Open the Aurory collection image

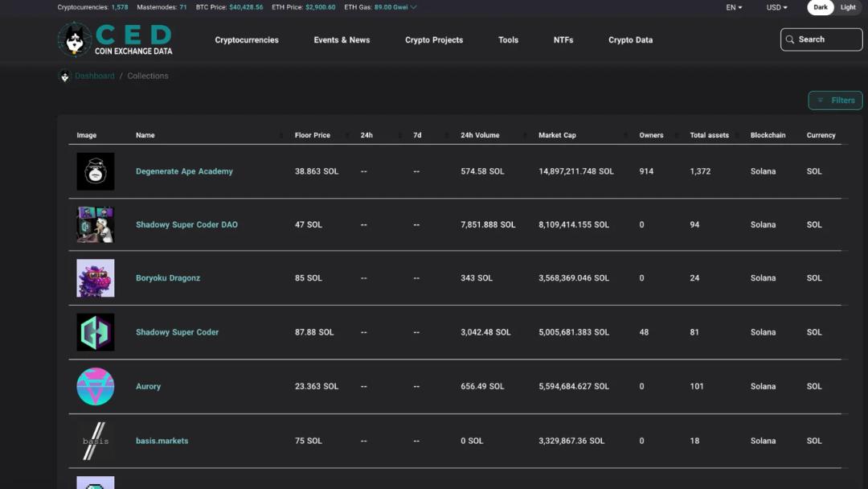point(95,387)
